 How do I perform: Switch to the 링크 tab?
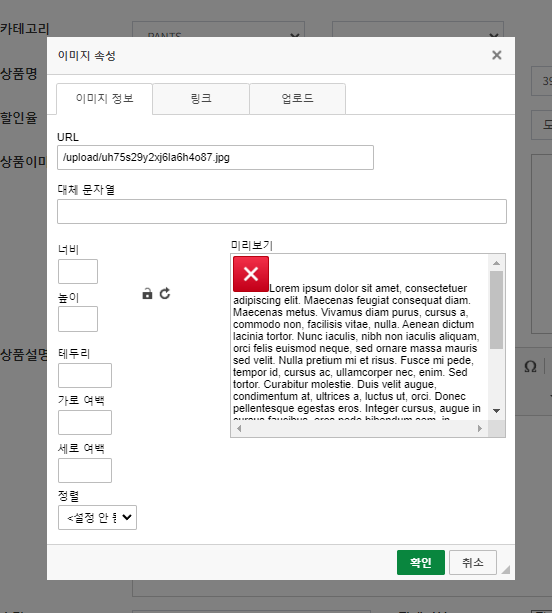point(201,98)
